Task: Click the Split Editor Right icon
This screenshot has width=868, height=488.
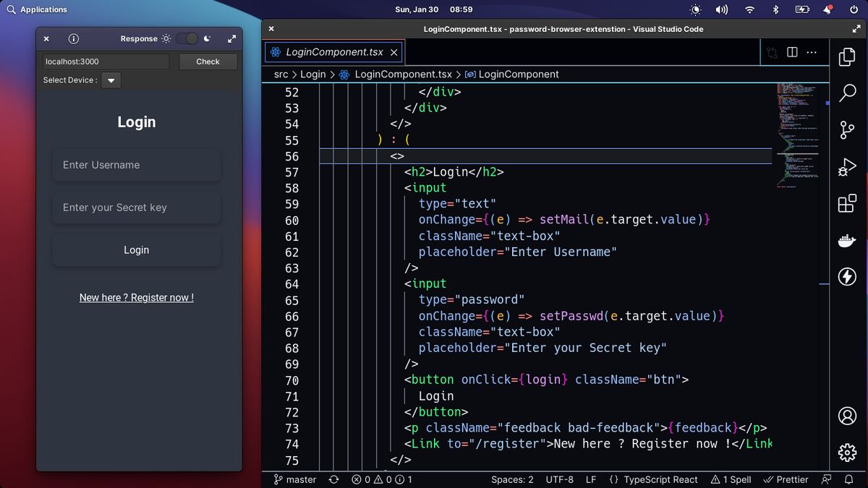Action: click(x=792, y=52)
